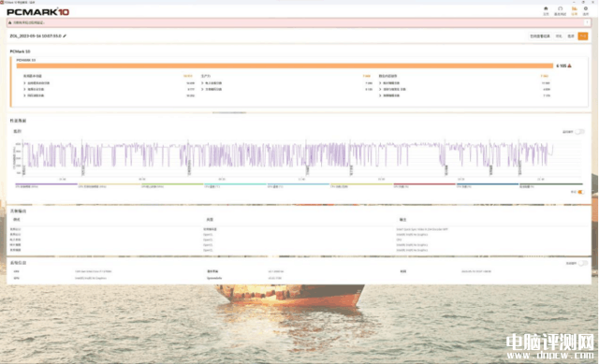This screenshot has height=364, width=599.
Task: Click the pencil icon to rename the result
Action: [x=65, y=36]
